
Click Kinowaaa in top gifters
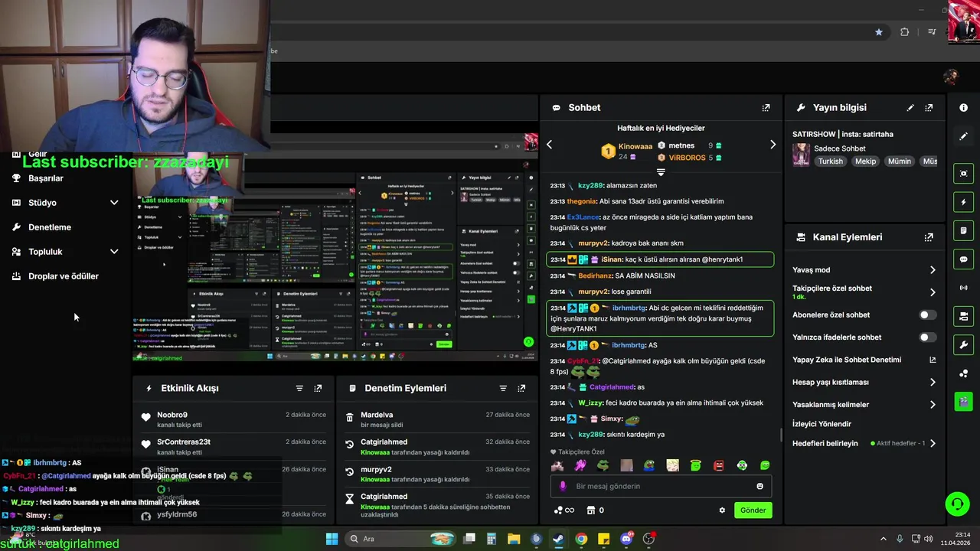pyautogui.click(x=635, y=146)
